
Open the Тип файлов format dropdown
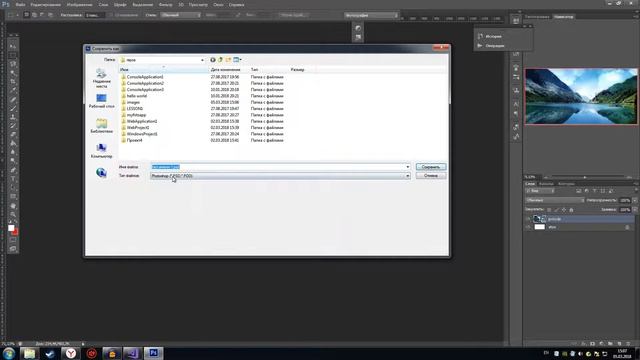click(280, 176)
